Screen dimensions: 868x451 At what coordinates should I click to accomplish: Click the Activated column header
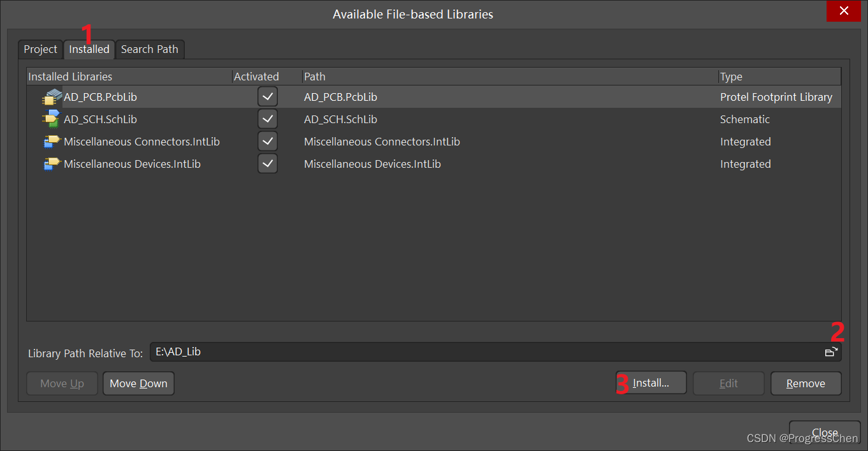coord(267,77)
